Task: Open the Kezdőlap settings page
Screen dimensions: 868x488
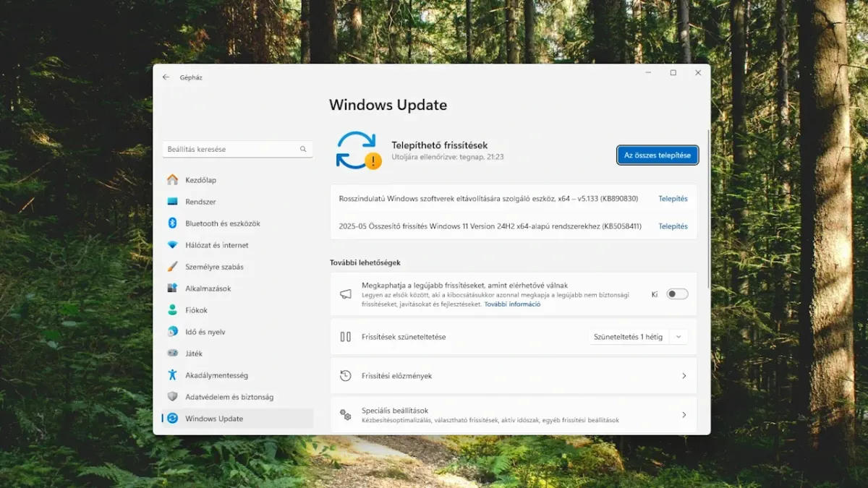Action: (237, 180)
